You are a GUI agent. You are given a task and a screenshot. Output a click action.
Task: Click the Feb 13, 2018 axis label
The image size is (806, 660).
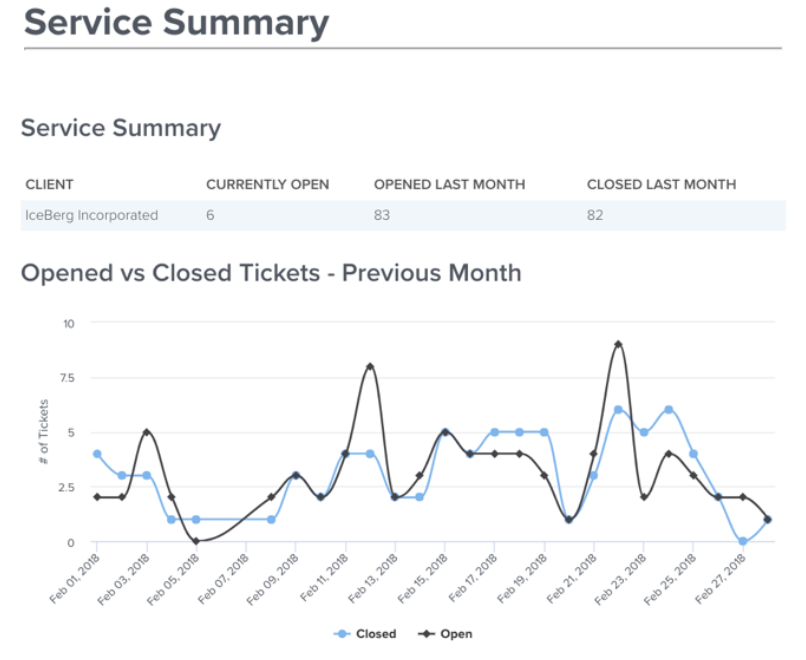point(373,579)
